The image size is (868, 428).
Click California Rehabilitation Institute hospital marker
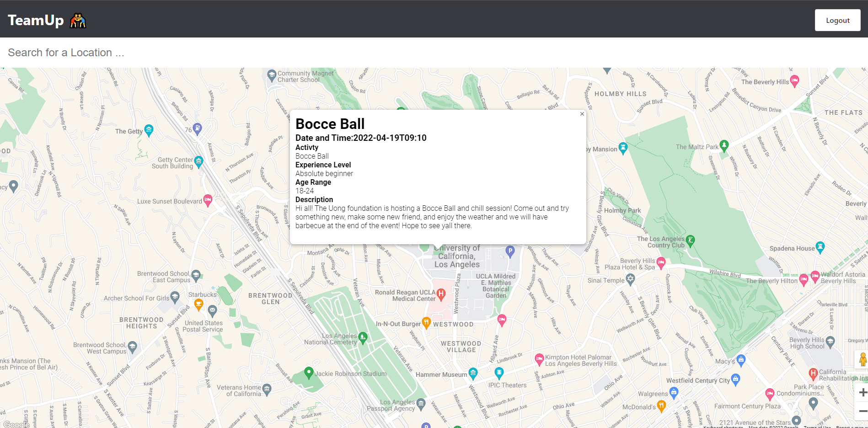813,374
